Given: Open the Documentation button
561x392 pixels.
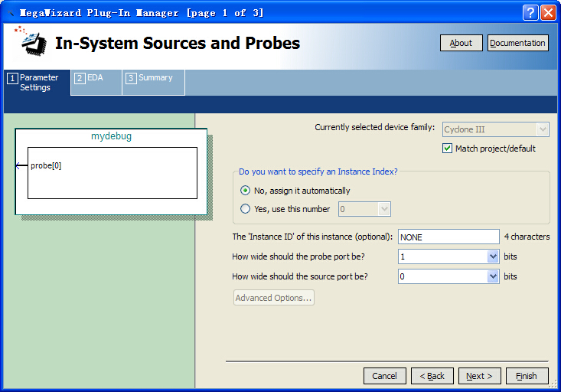Looking at the screenshot, I should tap(517, 43).
